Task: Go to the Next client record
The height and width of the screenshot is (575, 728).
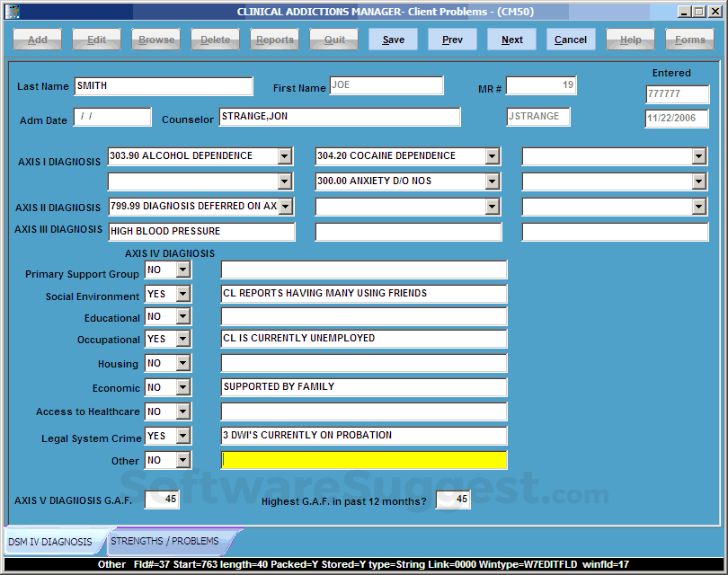Action: click(x=511, y=39)
